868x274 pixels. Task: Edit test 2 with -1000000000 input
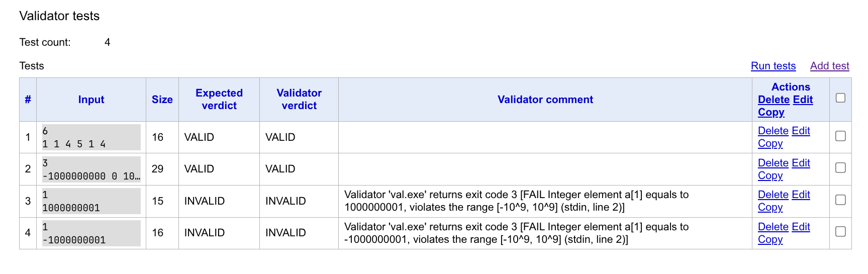point(801,163)
